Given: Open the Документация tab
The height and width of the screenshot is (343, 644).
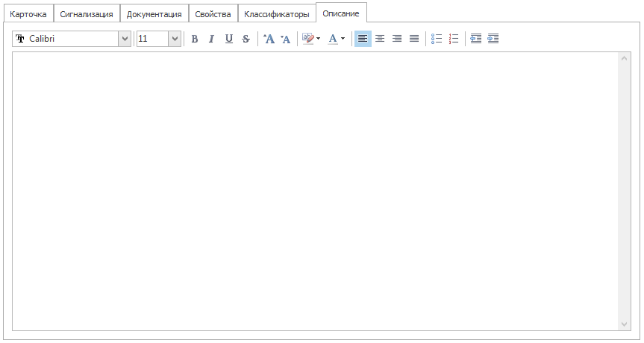Looking at the screenshot, I should pyautogui.click(x=154, y=14).
